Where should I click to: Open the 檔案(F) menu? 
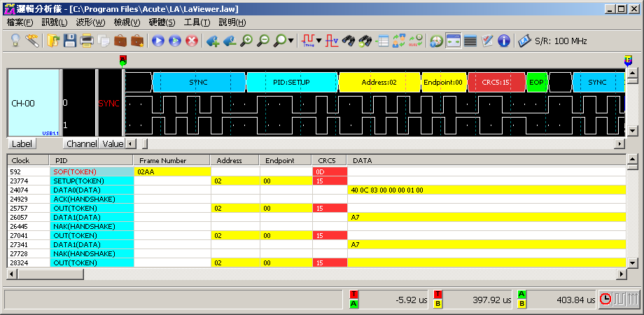(x=20, y=22)
